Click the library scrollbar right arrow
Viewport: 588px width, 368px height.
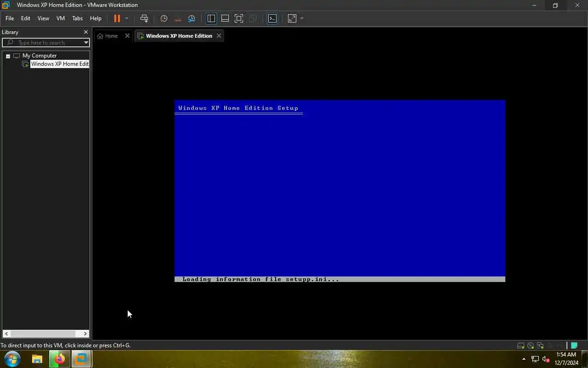[85, 333]
